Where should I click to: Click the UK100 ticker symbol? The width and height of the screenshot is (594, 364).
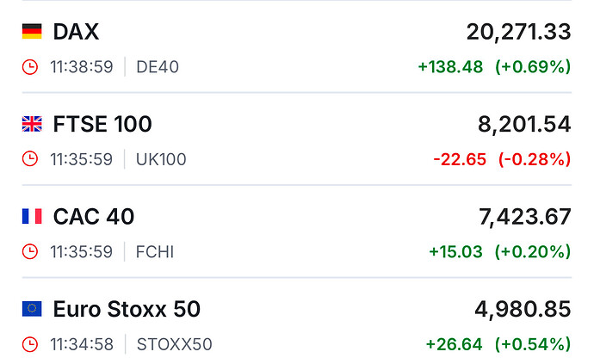[x=161, y=159]
